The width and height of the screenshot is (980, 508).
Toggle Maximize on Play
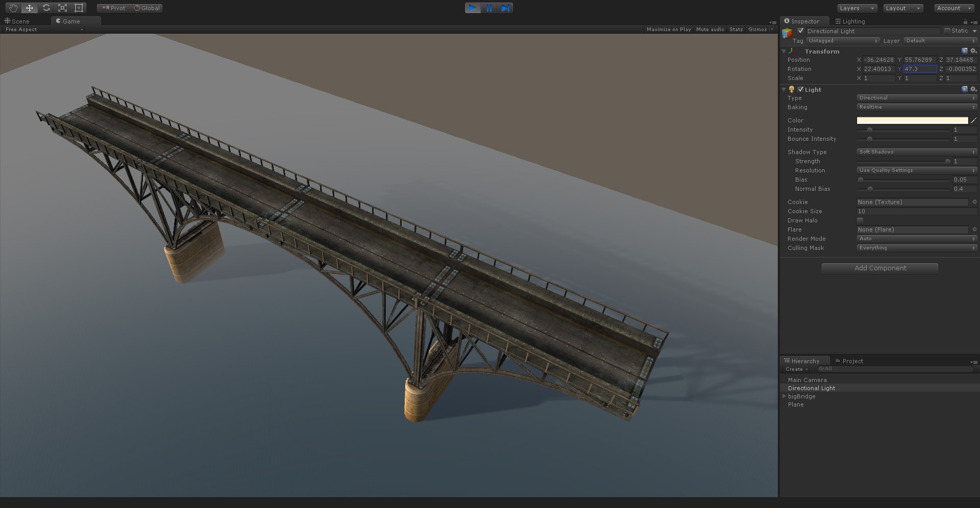tap(669, 30)
